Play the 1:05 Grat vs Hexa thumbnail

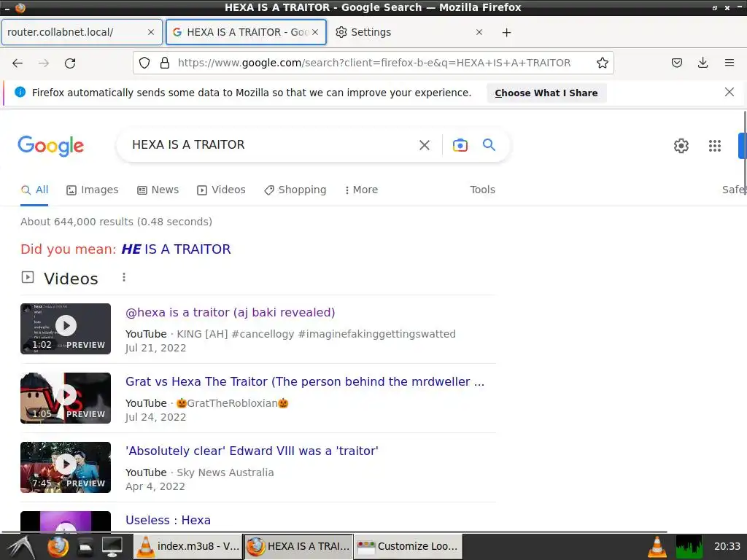pyautogui.click(x=66, y=398)
